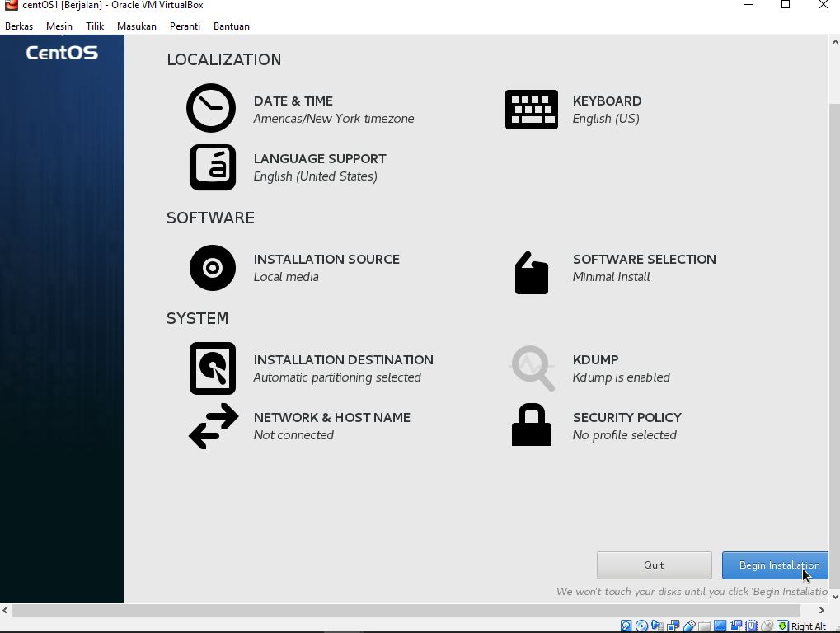
Task: Click the green keyboard capture arrow icon
Action: click(782, 626)
